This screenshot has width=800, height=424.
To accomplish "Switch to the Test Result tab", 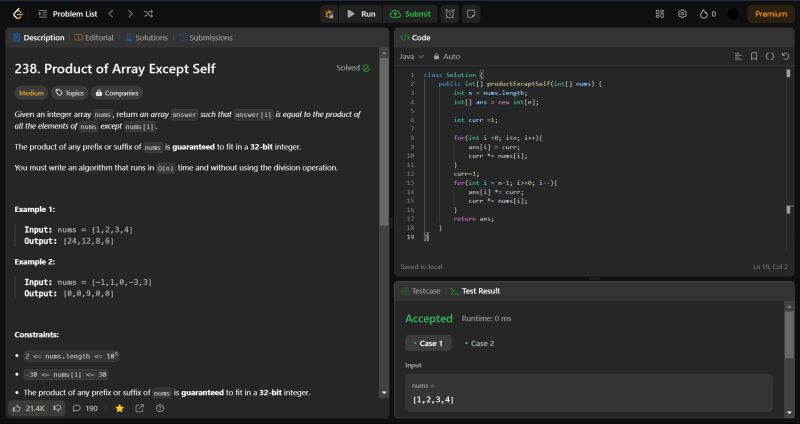I will (x=475, y=291).
